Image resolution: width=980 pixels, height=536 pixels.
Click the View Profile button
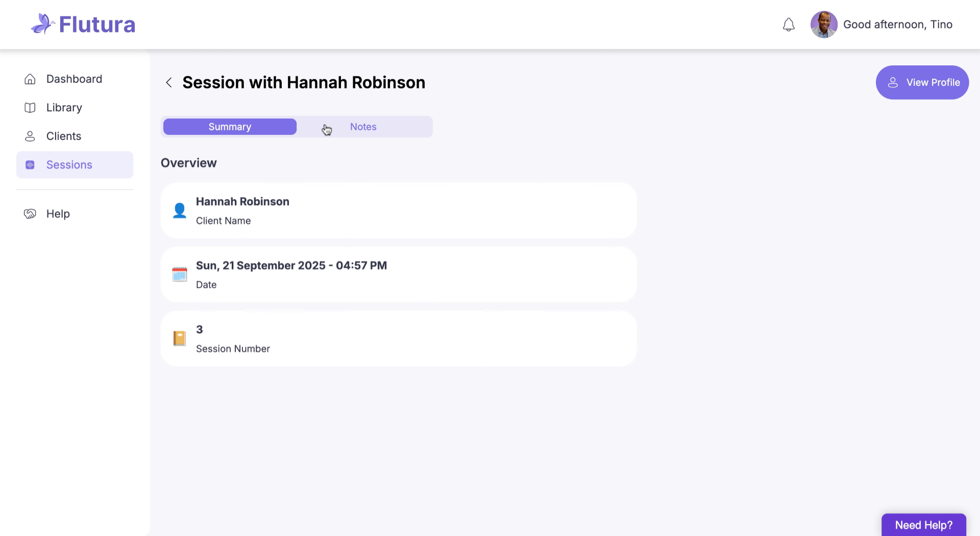click(922, 83)
